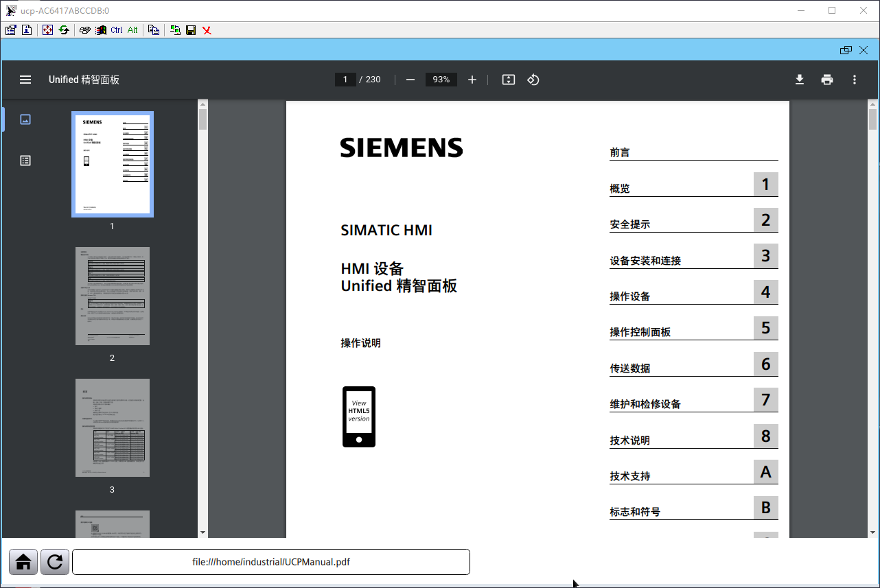Go to the home page with the house button
The image size is (880, 588).
pos(23,562)
